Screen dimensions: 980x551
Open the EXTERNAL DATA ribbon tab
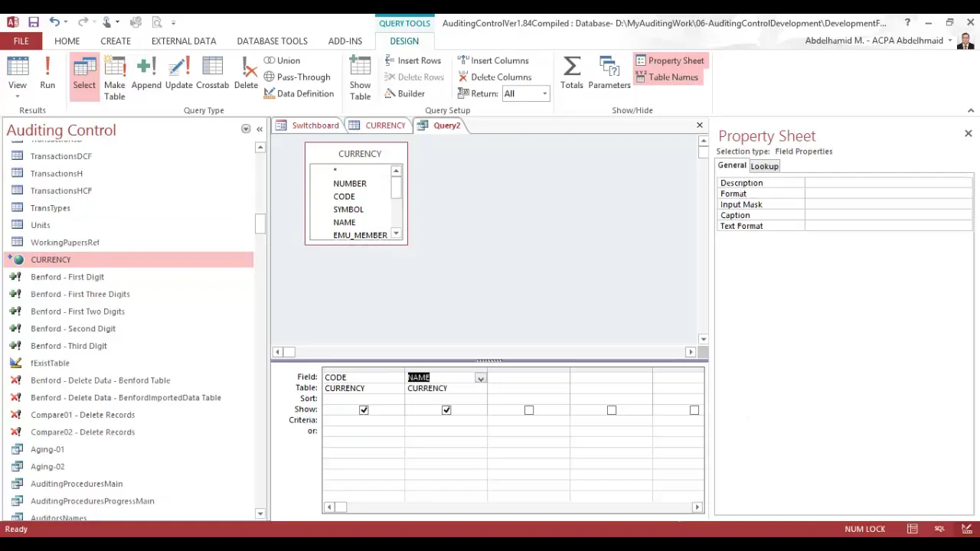click(x=184, y=41)
